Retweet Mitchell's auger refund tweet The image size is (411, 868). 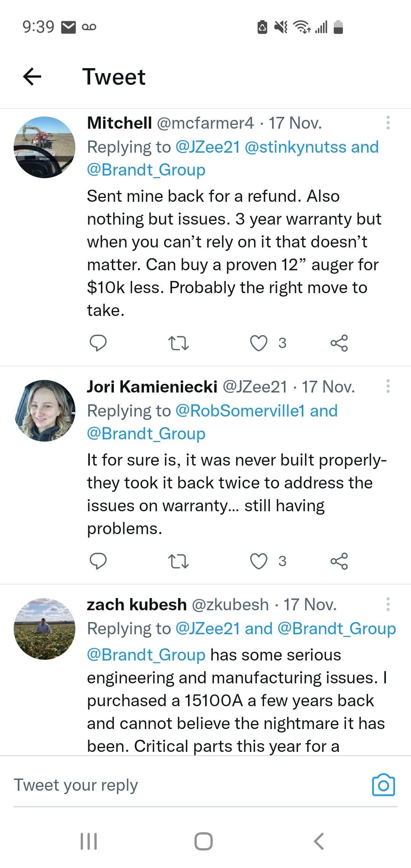(x=178, y=343)
